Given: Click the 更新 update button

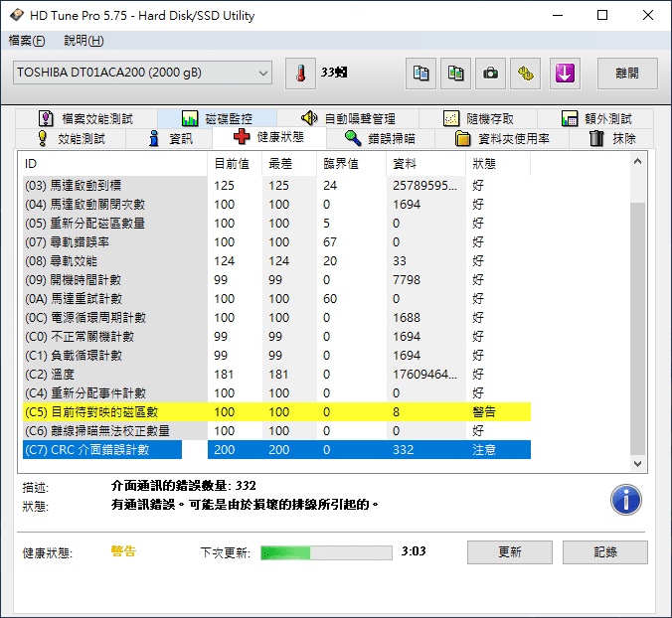Looking at the screenshot, I should [510, 552].
